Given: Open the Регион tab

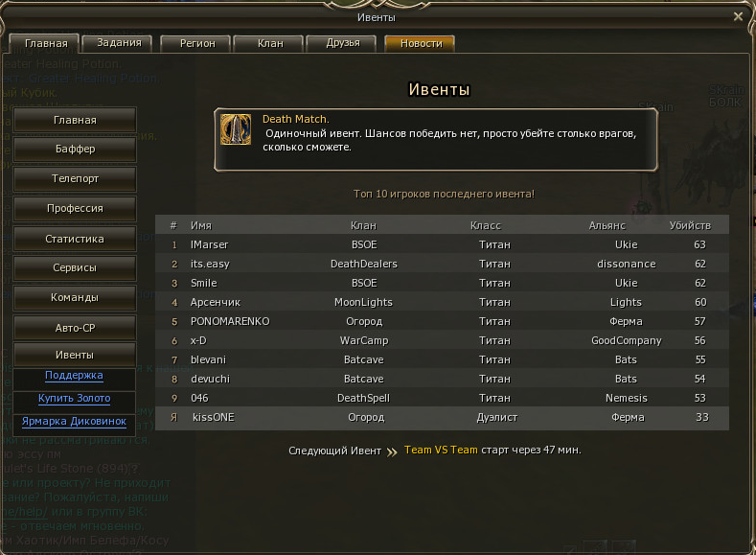Looking at the screenshot, I should point(197,43).
